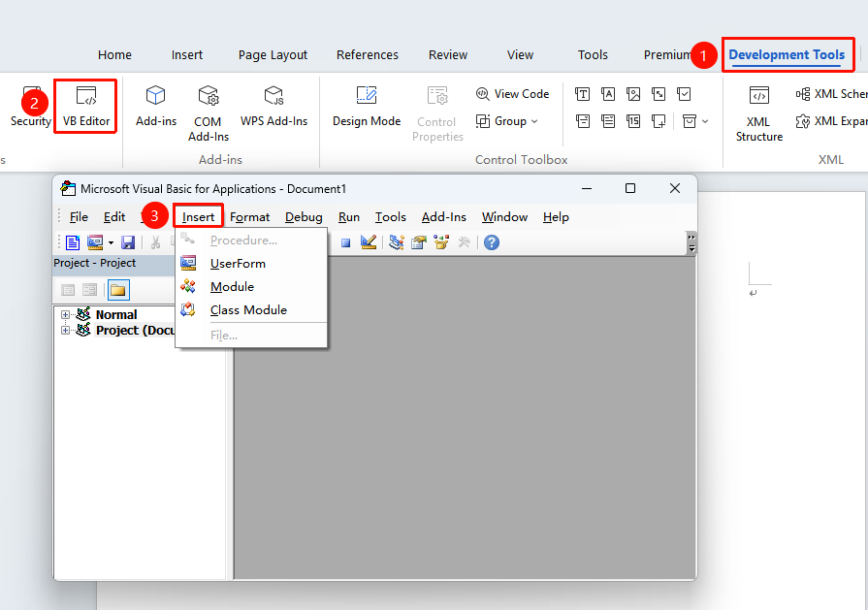Open the dropdown arrow beside the UserForm toolbar icon
Screen dimensions: 868x610
pyautogui.click(x=111, y=243)
